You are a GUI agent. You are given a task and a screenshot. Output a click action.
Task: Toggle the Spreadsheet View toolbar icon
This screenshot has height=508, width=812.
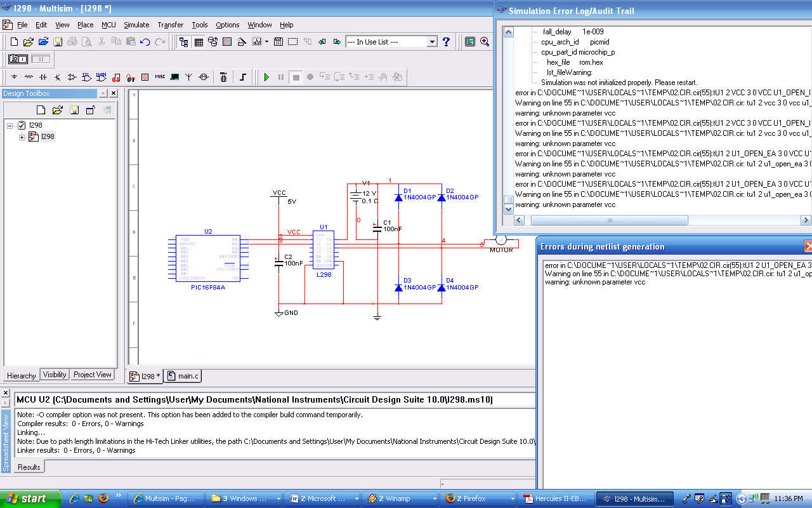click(199, 42)
